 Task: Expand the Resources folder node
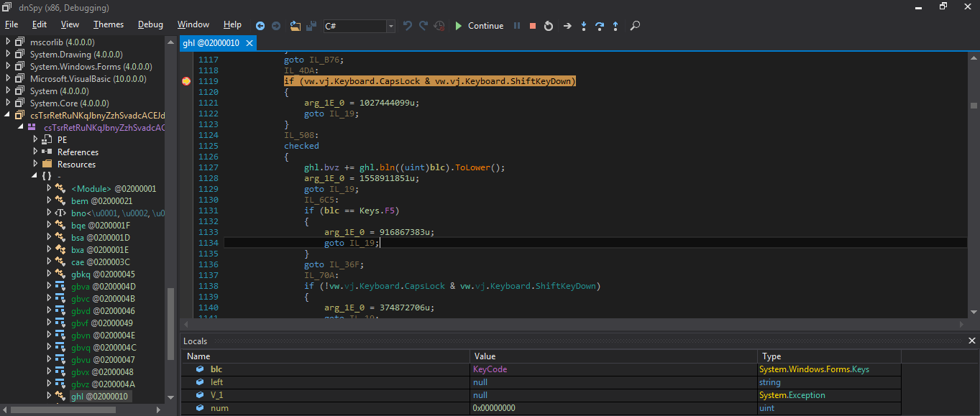(35, 164)
